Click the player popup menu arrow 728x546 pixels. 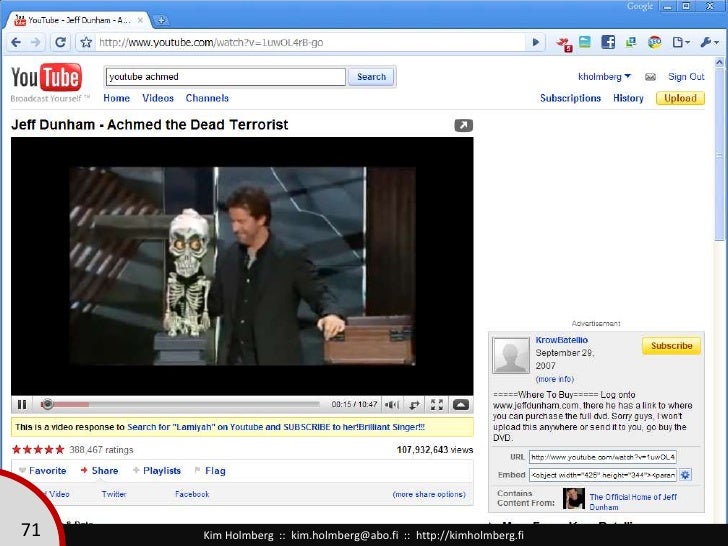point(461,405)
